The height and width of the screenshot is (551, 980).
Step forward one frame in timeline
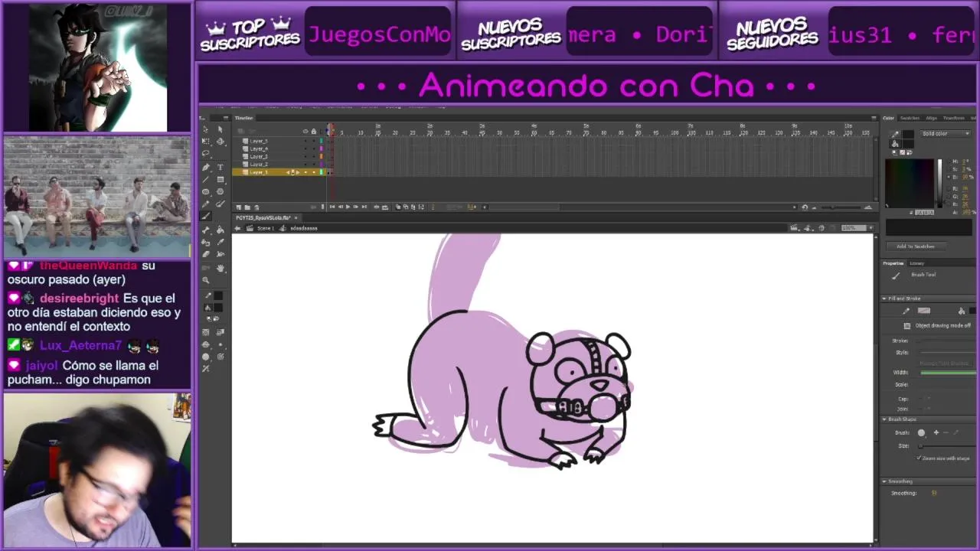click(356, 207)
